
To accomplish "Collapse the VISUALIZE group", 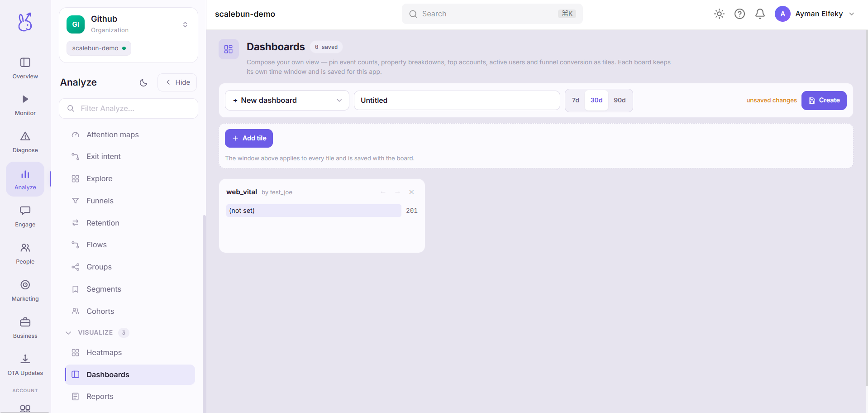I will pos(68,333).
